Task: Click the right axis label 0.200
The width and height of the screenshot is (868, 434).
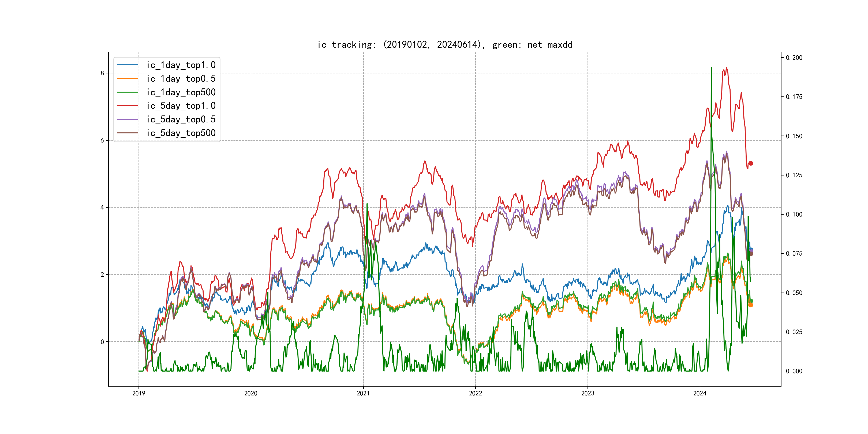Action: pos(794,58)
